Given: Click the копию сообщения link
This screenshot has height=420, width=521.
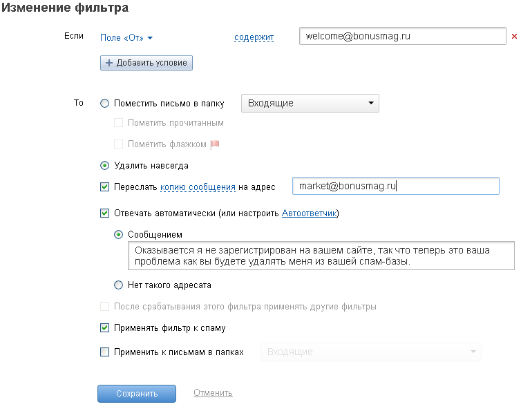Looking at the screenshot, I should [x=198, y=187].
